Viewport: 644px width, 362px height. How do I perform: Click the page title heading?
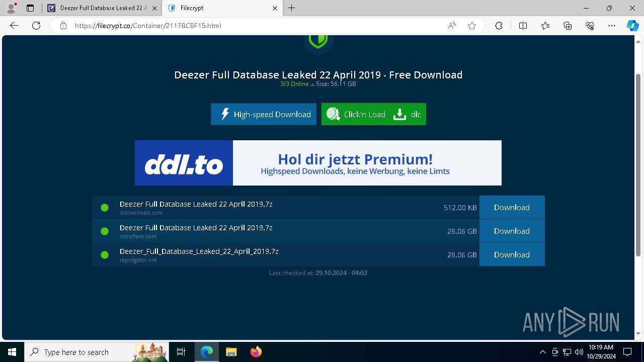318,75
